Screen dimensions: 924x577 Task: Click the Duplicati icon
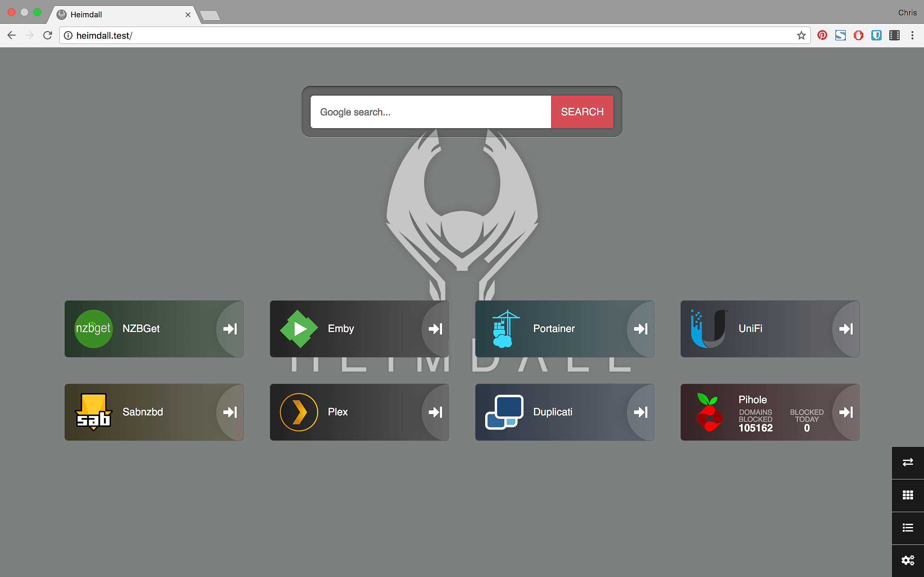[504, 412]
